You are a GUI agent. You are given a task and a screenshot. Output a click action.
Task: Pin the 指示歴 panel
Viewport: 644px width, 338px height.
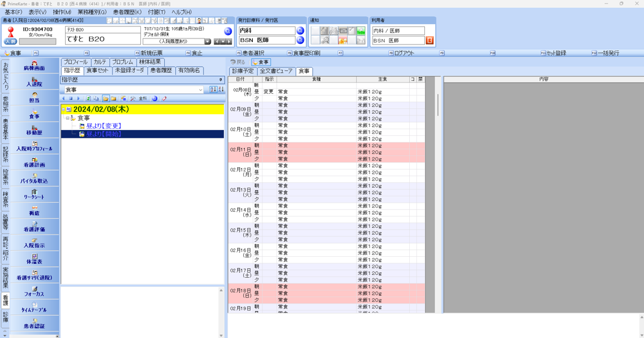coord(220,80)
